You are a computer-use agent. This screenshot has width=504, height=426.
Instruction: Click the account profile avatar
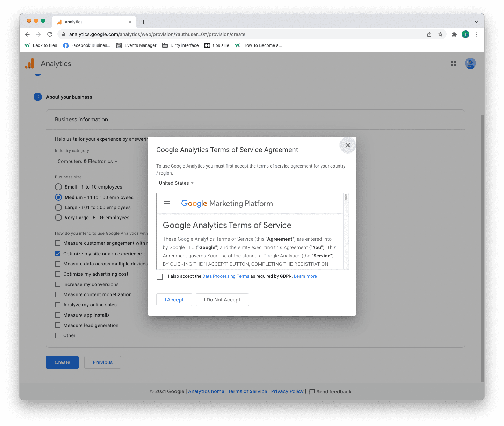[x=470, y=63]
